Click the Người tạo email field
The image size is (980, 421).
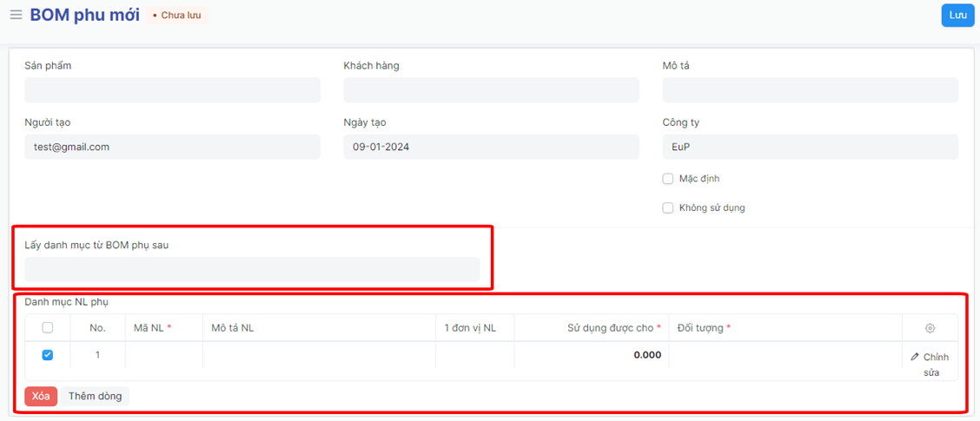[x=172, y=147]
